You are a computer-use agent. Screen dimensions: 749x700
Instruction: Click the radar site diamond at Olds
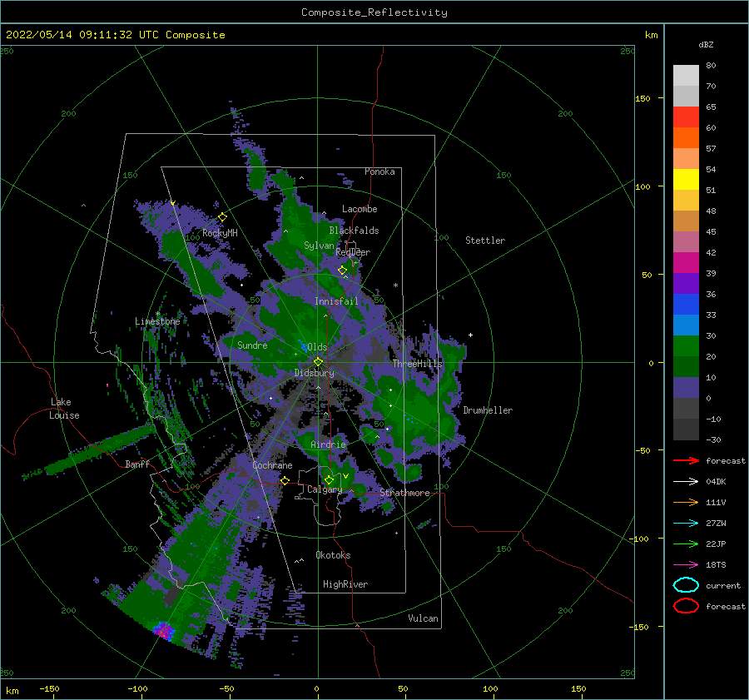[x=318, y=362]
